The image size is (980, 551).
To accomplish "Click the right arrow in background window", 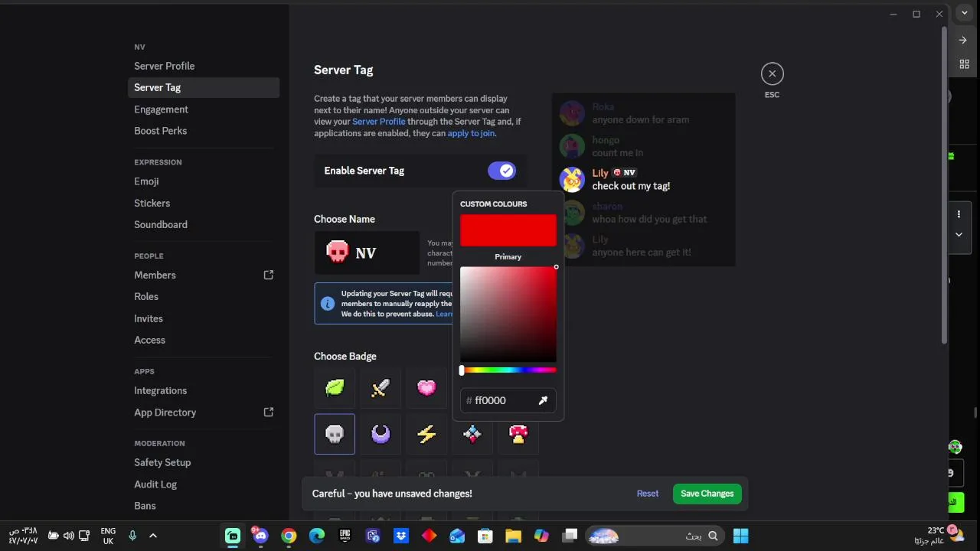I will pyautogui.click(x=964, y=40).
